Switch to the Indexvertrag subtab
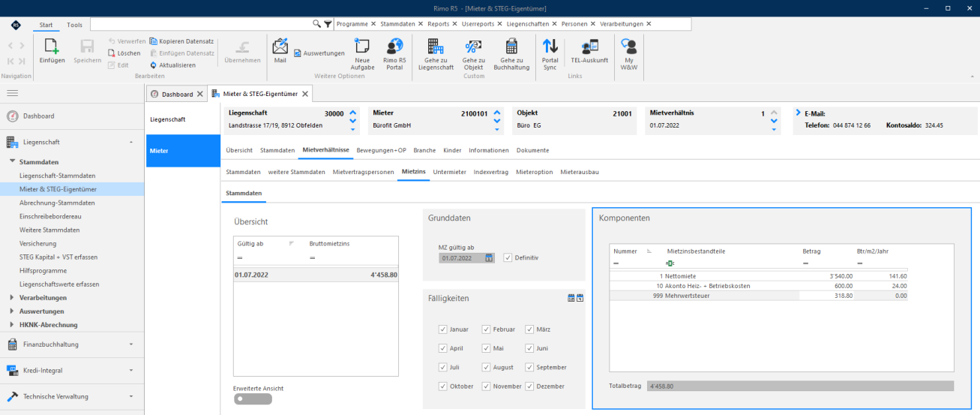The width and height of the screenshot is (980, 415). point(491,172)
